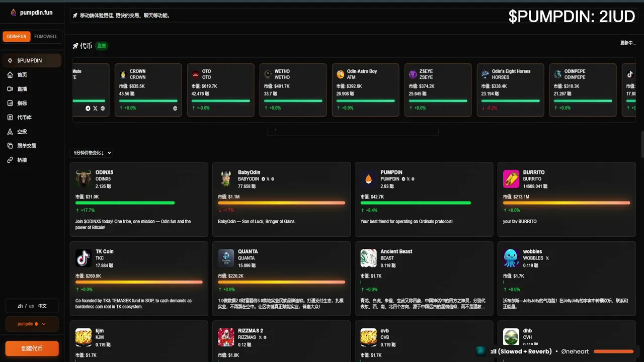Switch language to zh
The height and width of the screenshot is (362, 644).
coord(20,306)
